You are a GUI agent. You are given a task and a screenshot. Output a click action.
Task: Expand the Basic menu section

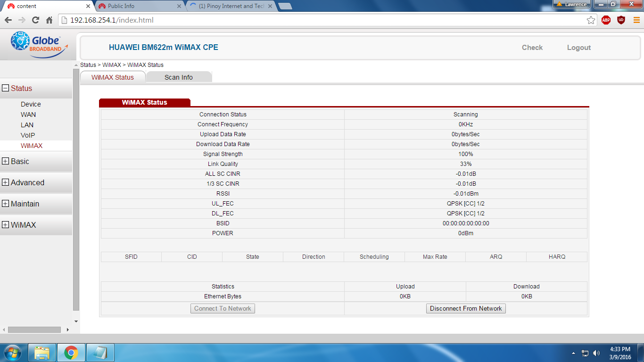coord(6,161)
